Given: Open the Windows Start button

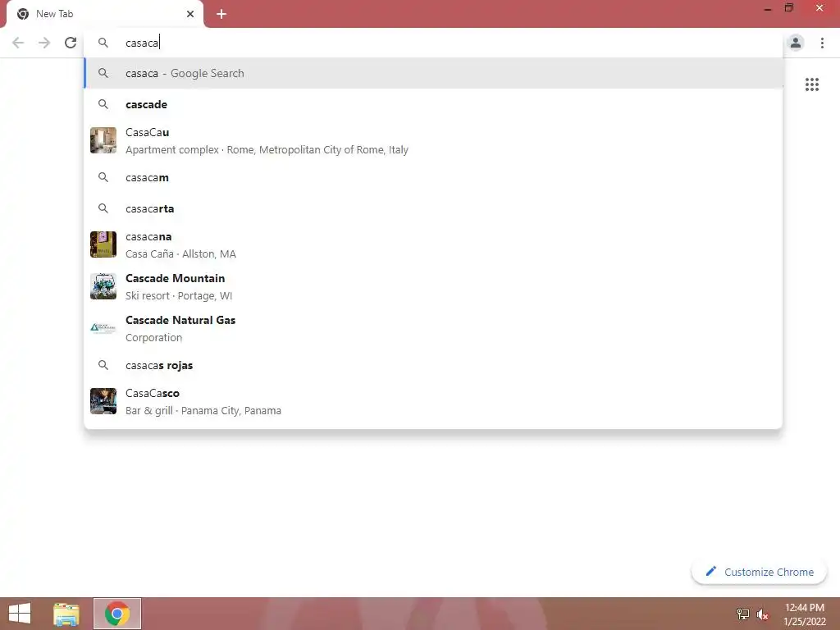Looking at the screenshot, I should [20, 614].
